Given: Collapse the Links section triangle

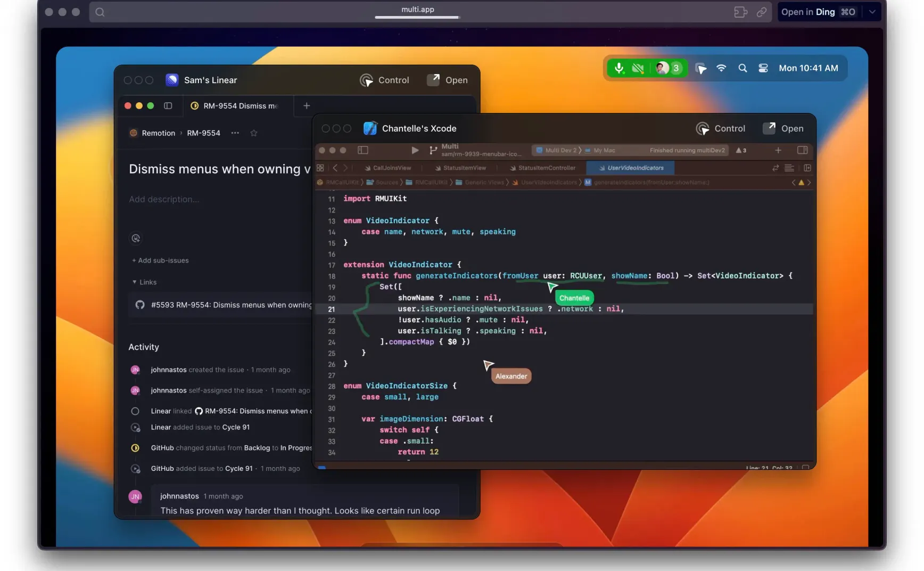Looking at the screenshot, I should [x=134, y=282].
